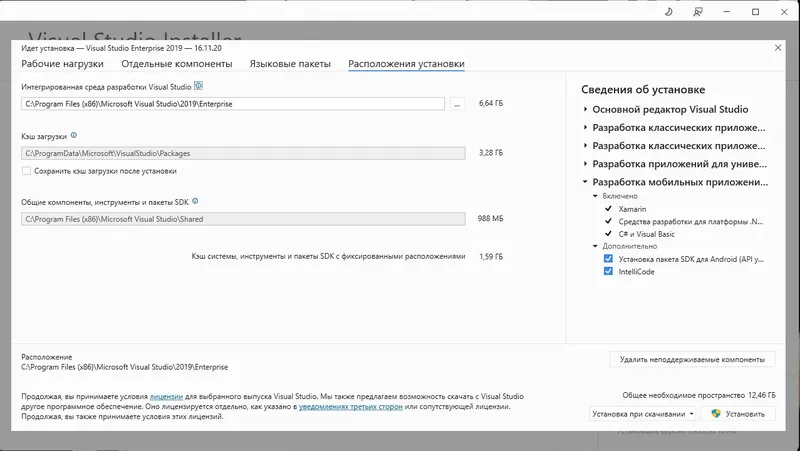Click the Visual Studio IDE path input field
The width and height of the screenshot is (800, 451).
(x=233, y=104)
